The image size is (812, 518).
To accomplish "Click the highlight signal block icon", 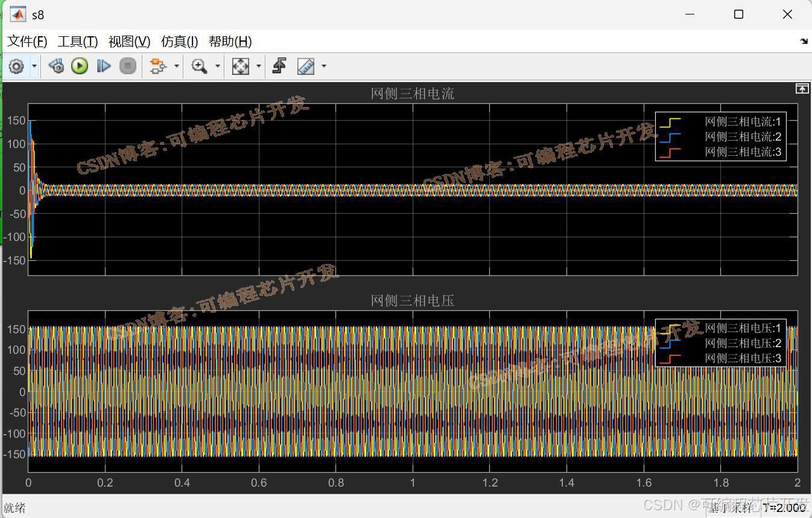I will [x=157, y=66].
